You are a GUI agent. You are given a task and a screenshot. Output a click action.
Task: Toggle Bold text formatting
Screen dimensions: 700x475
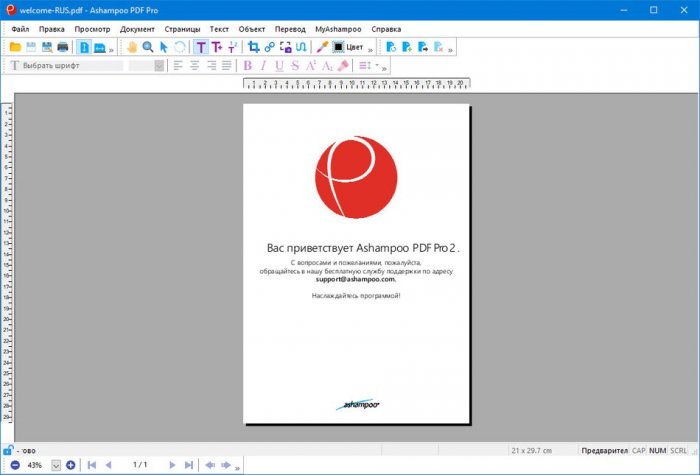[248, 66]
